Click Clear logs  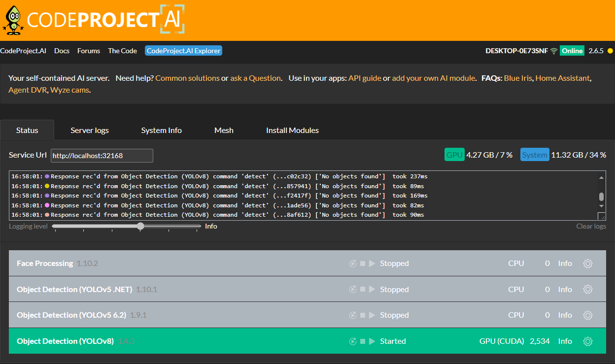591,226
